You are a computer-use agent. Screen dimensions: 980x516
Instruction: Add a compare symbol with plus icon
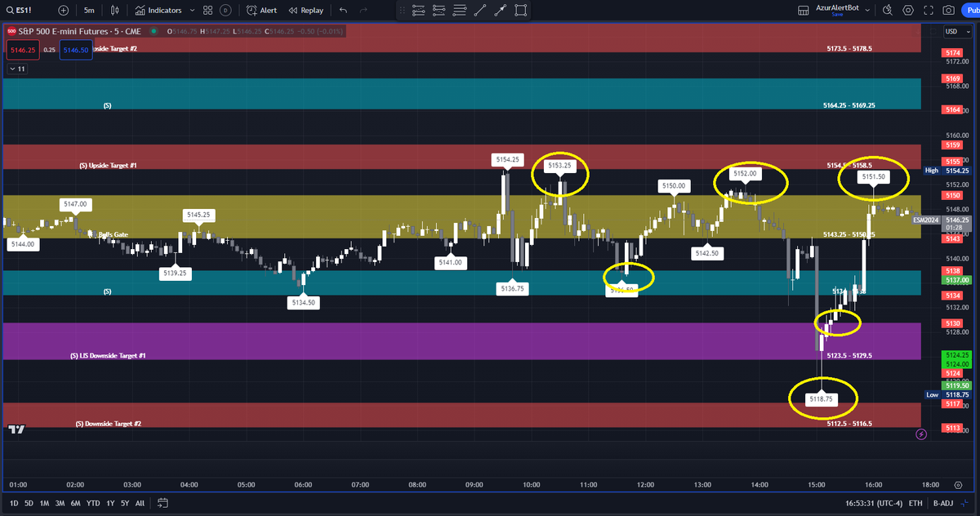(x=64, y=11)
